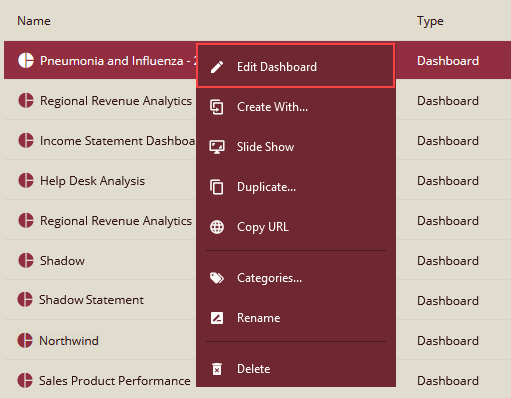511x398 pixels.
Task: Select Create With... menu entry
Action: click(296, 107)
